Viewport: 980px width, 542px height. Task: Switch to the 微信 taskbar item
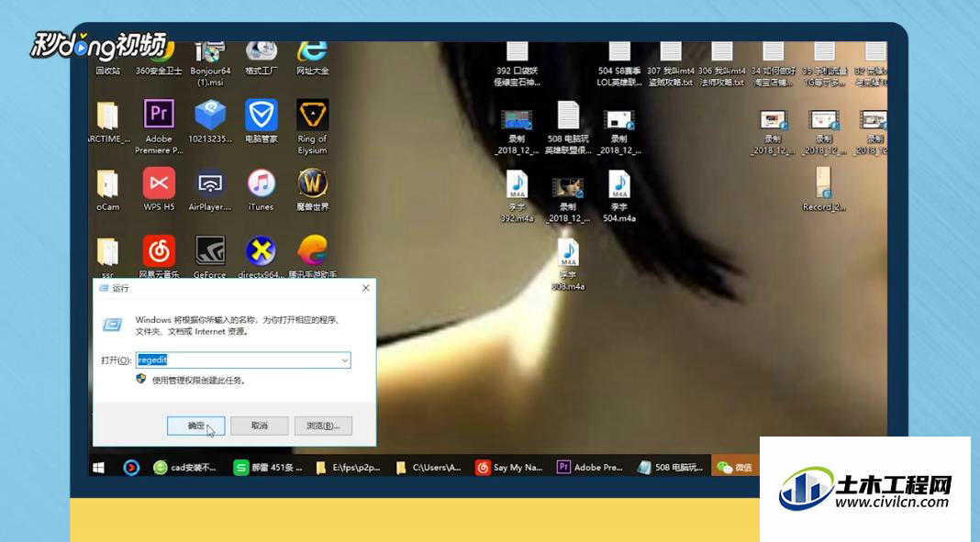[735, 467]
